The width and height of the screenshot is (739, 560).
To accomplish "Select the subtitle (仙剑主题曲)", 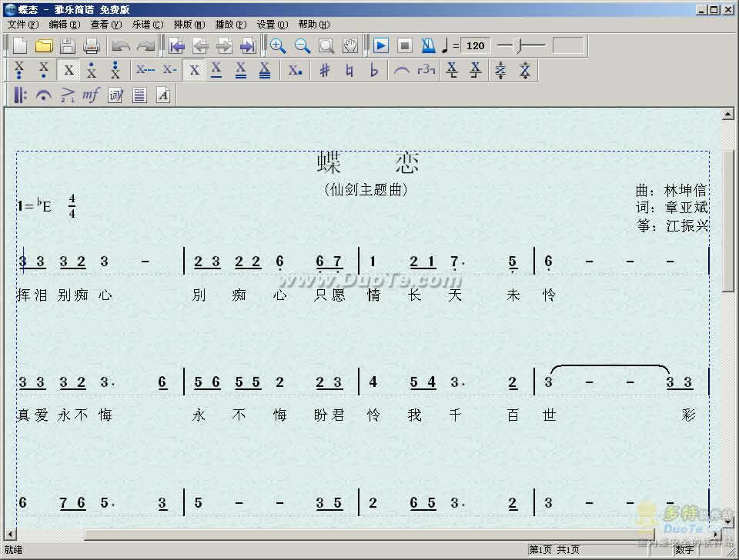I will pos(366,190).
